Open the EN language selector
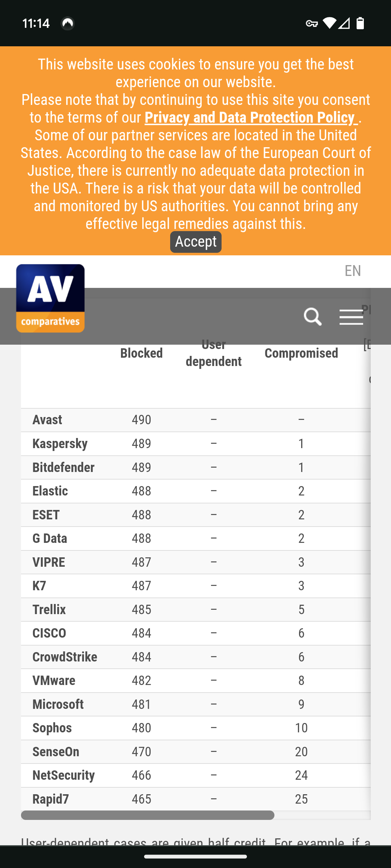Image resolution: width=391 pixels, height=868 pixels. pyautogui.click(x=353, y=271)
